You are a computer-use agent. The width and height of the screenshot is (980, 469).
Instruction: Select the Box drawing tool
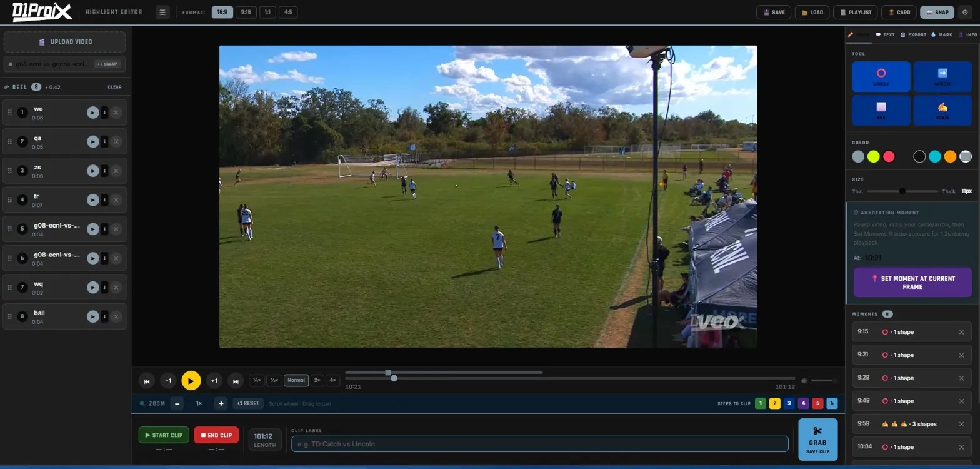881,110
